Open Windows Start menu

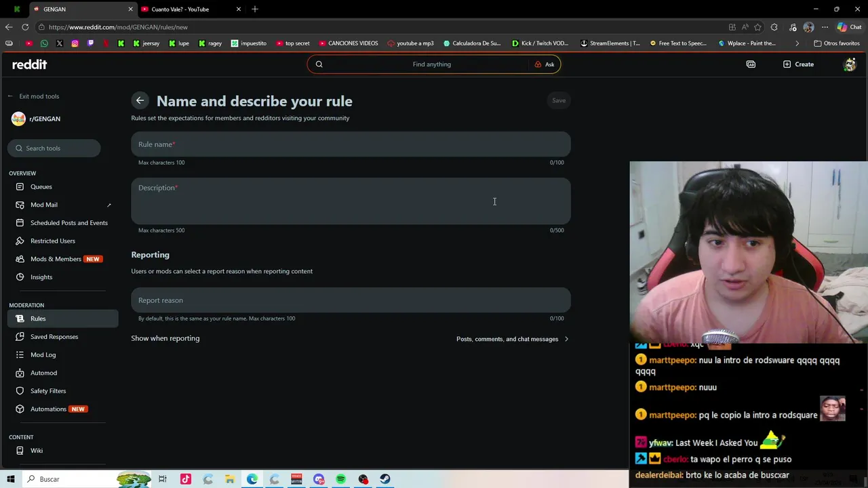pyautogui.click(x=12, y=479)
